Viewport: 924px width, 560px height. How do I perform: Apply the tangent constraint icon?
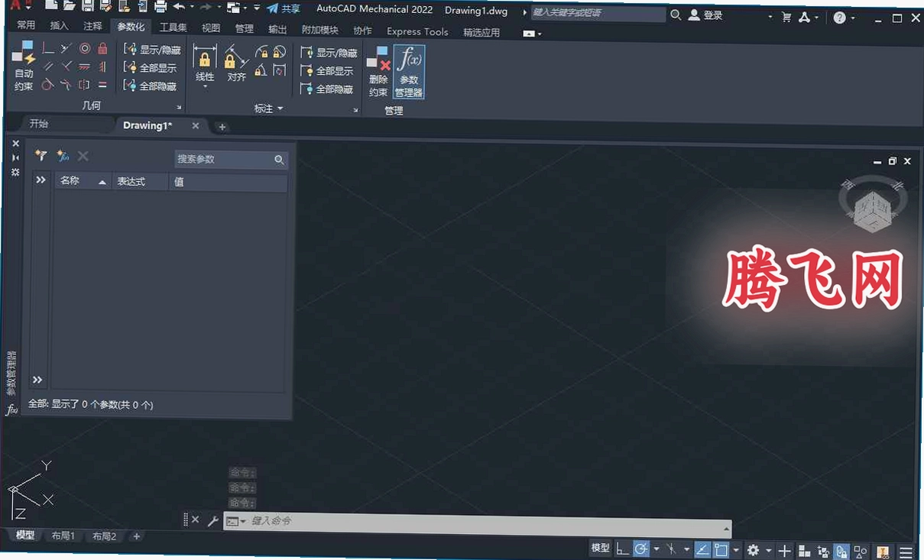(x=47, y=86)
